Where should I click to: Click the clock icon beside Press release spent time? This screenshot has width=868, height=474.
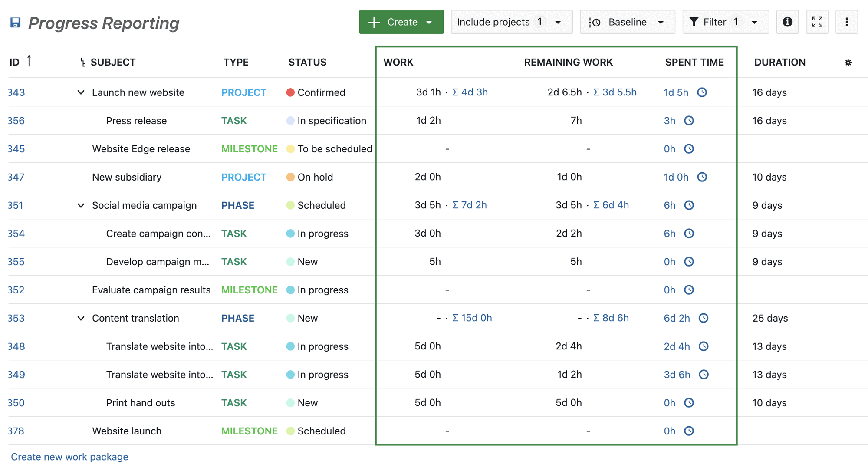[690, 121]
